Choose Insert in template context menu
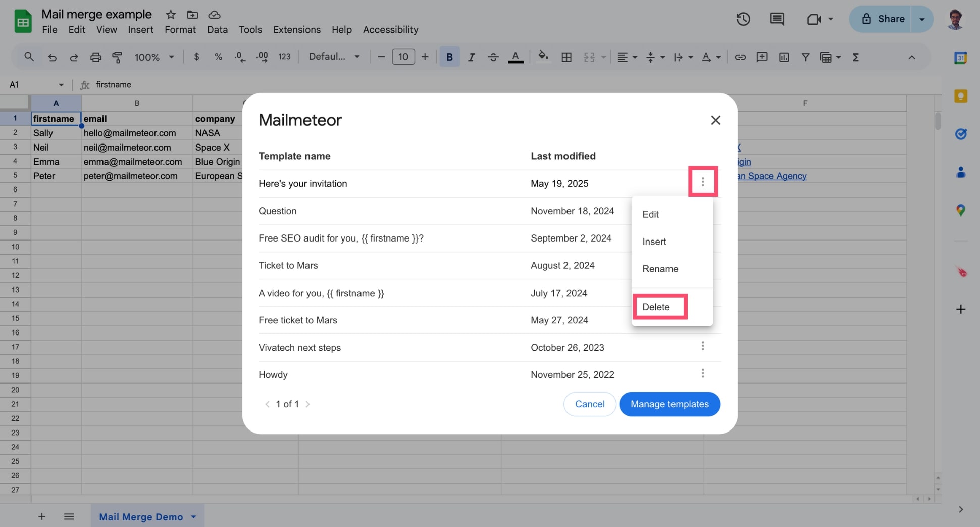Screen dimensions: 980x527 [x=672, y=242]
